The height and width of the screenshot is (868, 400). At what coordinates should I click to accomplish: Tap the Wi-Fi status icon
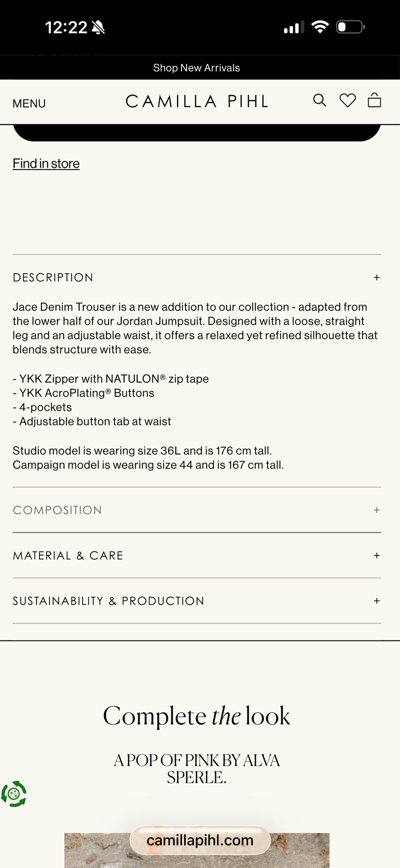pos(320,27)
